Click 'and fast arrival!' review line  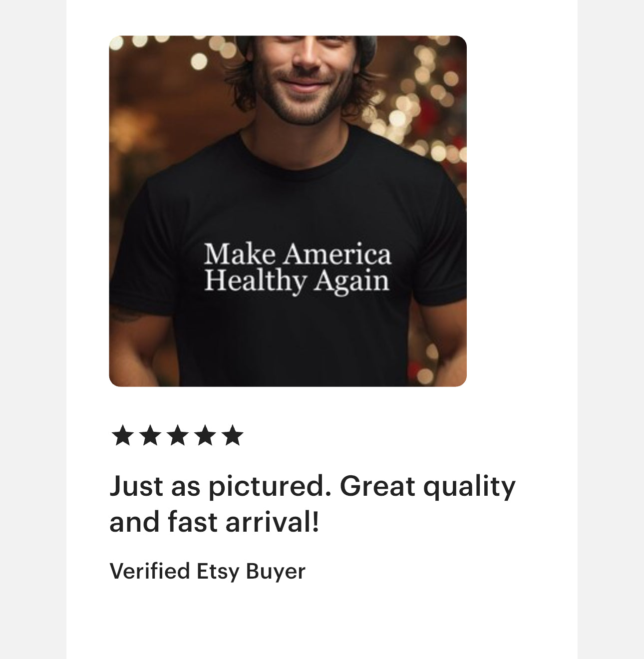214,522
